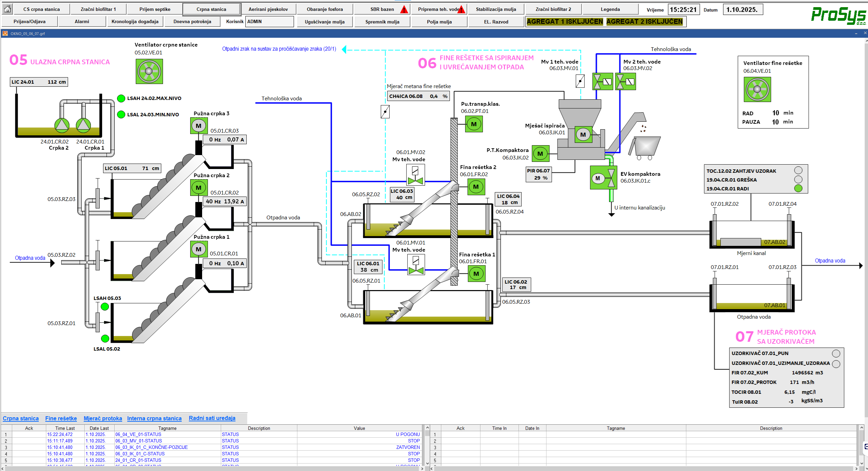
Task: Click the Korisnik ADMIN field
Action: click(x=269, y=21)
